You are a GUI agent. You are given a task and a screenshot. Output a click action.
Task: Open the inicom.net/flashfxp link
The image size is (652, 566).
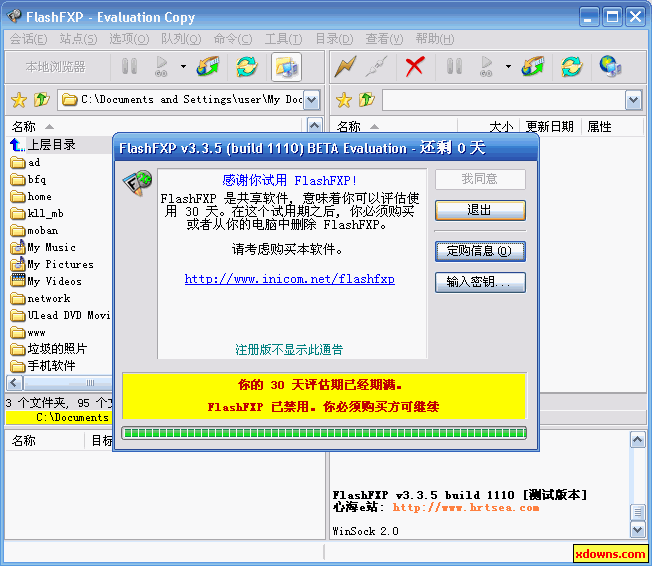pyautogui.click(x=289, y=279)
